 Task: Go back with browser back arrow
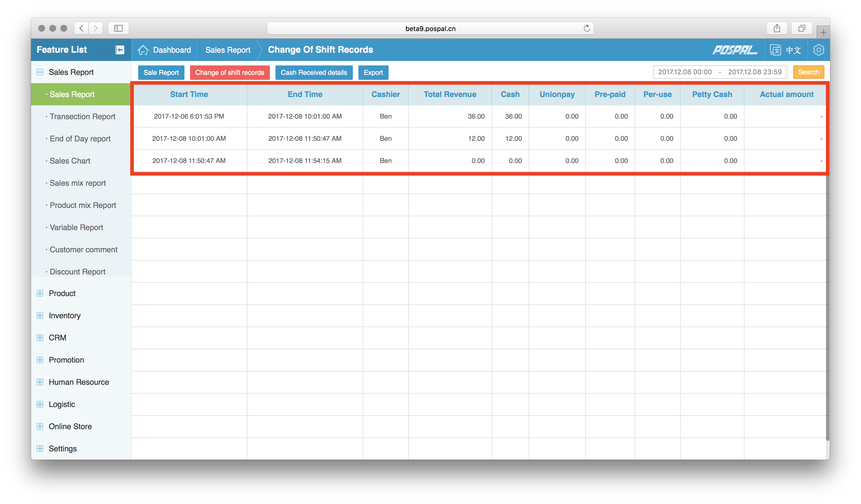[x=81, y=28]
